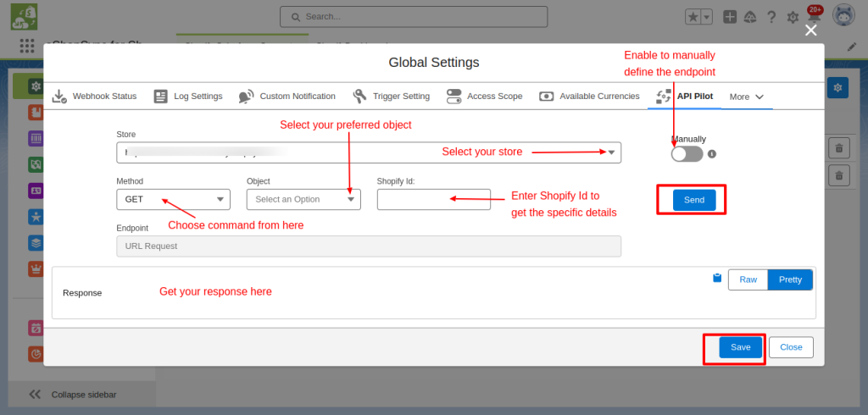The height and width of the screenshot is (415, 868).
Task: Copy response using clipboard icon
Action: point(717,278)
